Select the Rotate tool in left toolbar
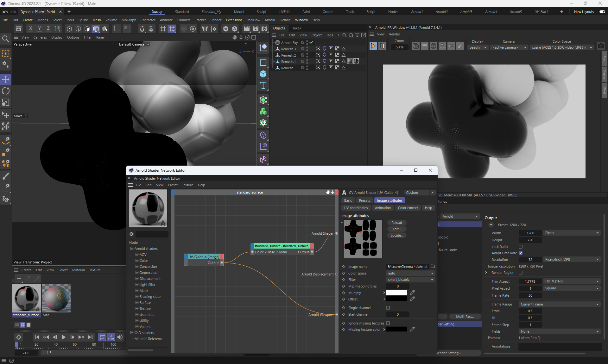The image size is (608, 364). (x=6, y=91)
